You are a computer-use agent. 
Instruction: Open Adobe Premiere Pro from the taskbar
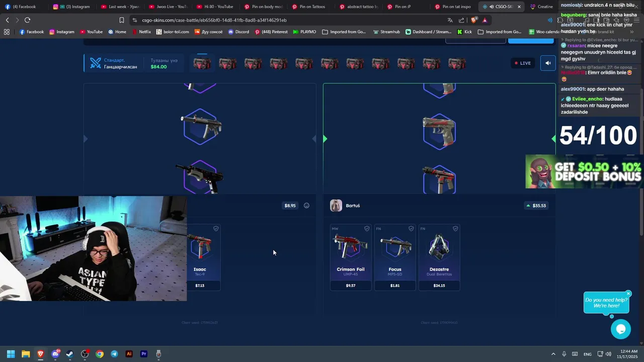pyautogui.click(x=144, y=354)
